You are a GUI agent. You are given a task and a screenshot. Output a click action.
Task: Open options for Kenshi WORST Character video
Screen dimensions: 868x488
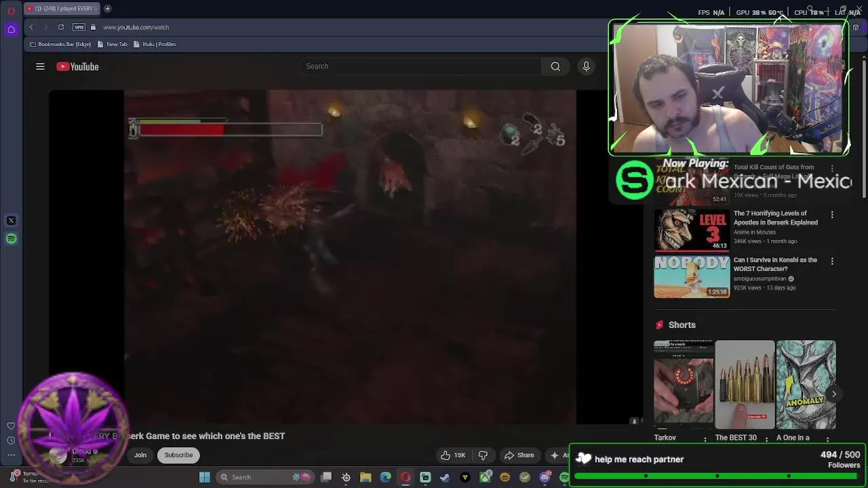pyautogui.click(x=833, y=261)
